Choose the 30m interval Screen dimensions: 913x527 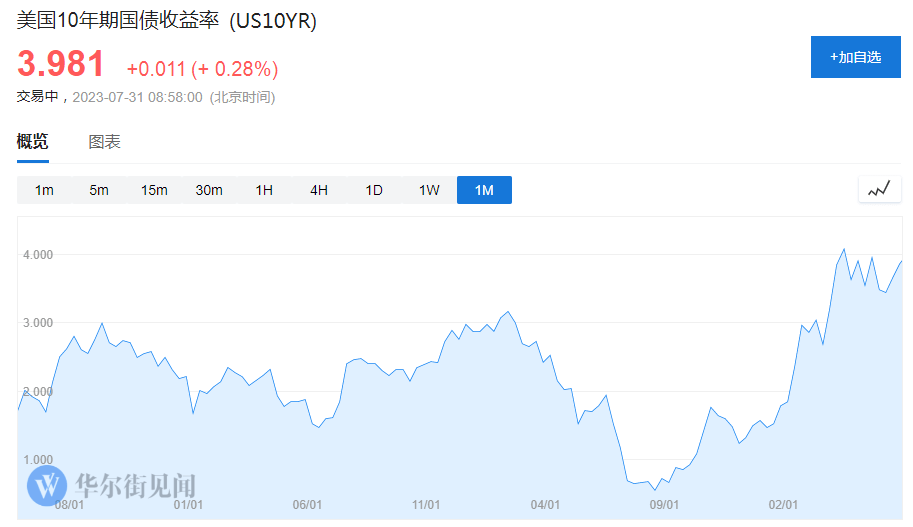pos(209,190)
